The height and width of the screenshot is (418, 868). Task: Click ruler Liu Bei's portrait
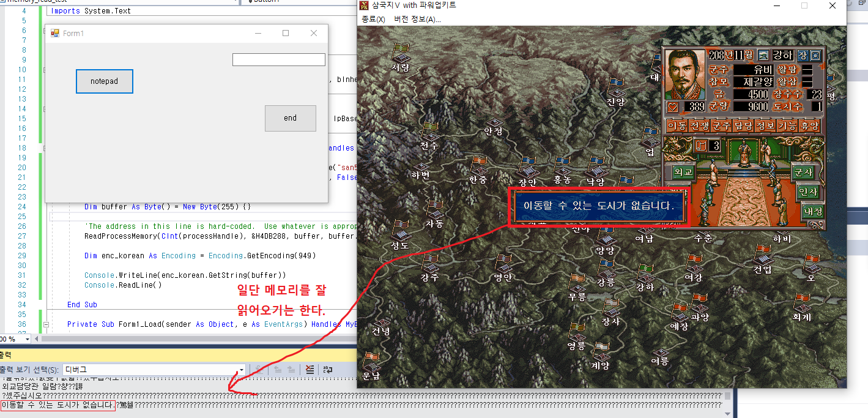point(685,74)
